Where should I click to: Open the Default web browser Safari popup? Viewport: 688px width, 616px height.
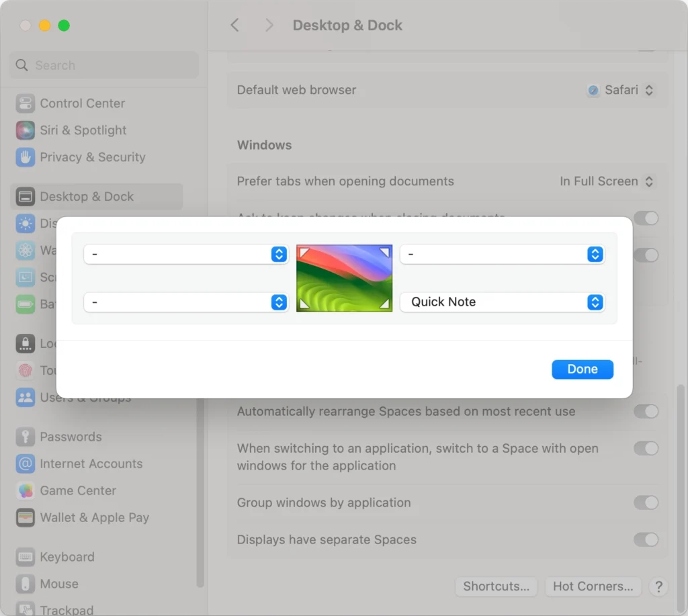[x=621, y=90]
